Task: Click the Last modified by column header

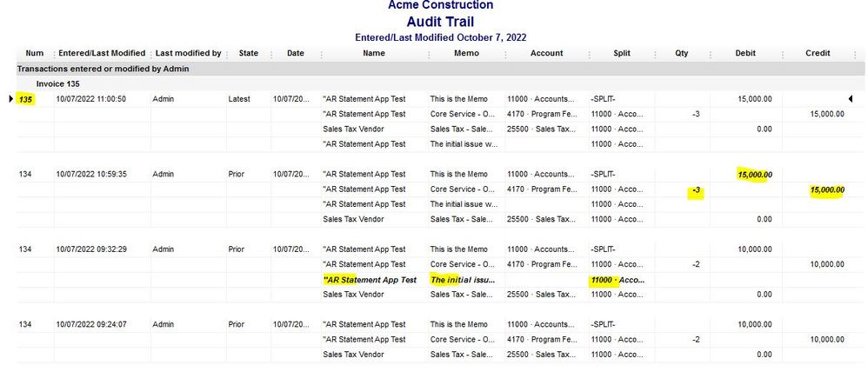Action: point(188,53)
